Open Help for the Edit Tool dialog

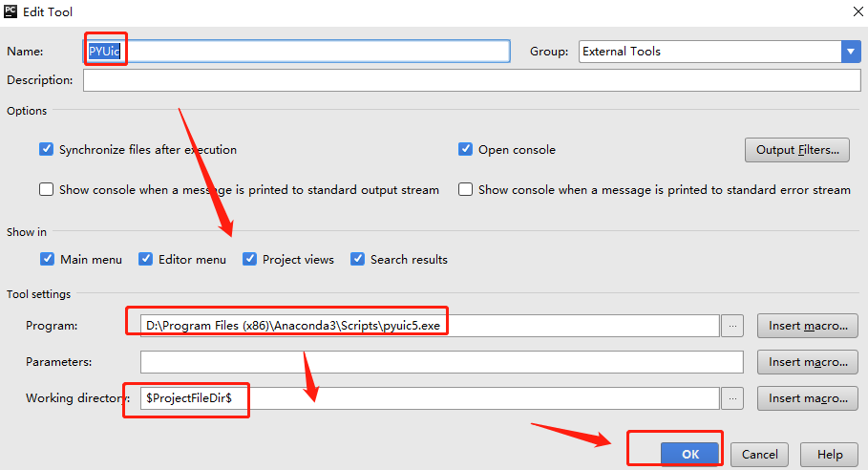pos(829,455)
